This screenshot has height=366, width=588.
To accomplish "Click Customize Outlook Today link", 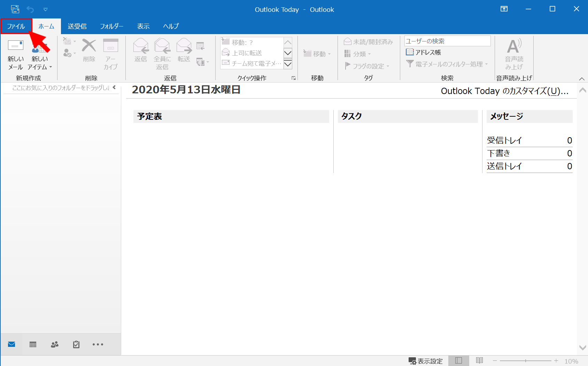I will tap(504, 91).
